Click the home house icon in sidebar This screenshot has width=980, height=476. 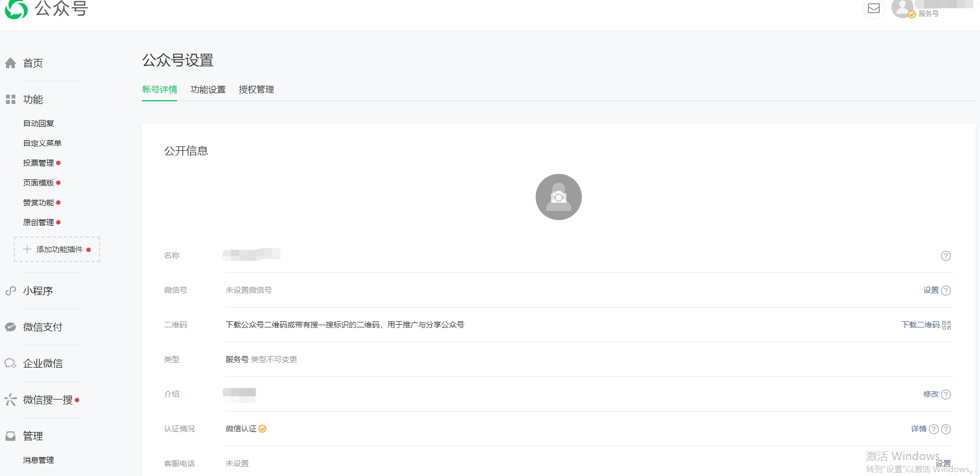tap(10, 63)
